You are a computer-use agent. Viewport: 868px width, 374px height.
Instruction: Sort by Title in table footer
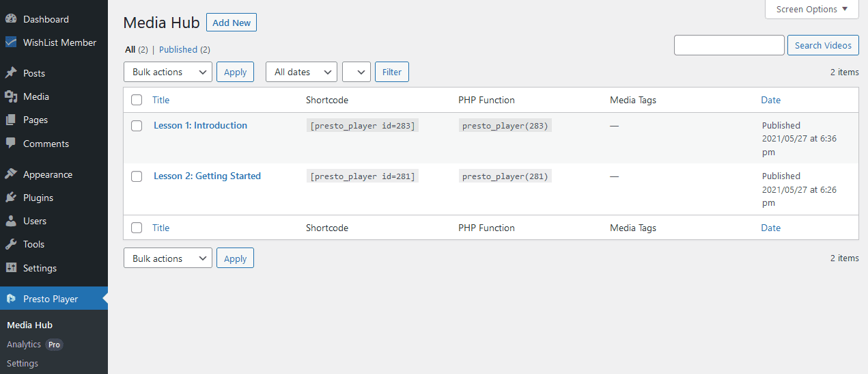(x=160, y=228)
